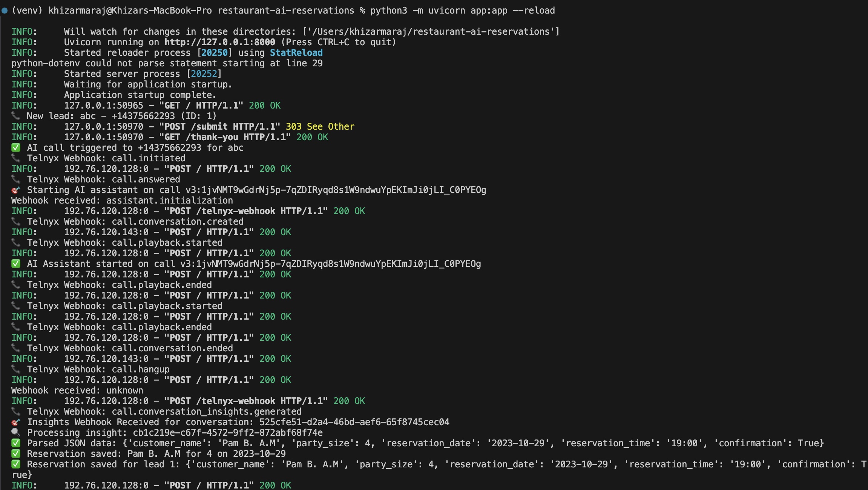Click the python-dotenv parse warning line
868x490 pixels.
tap(167, 63)
